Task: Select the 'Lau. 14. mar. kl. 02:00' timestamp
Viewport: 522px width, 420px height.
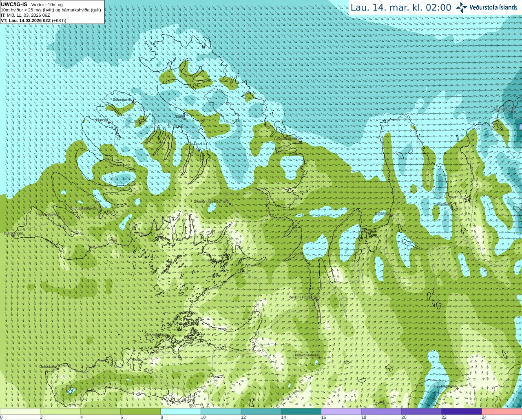Action: (401, 7)
